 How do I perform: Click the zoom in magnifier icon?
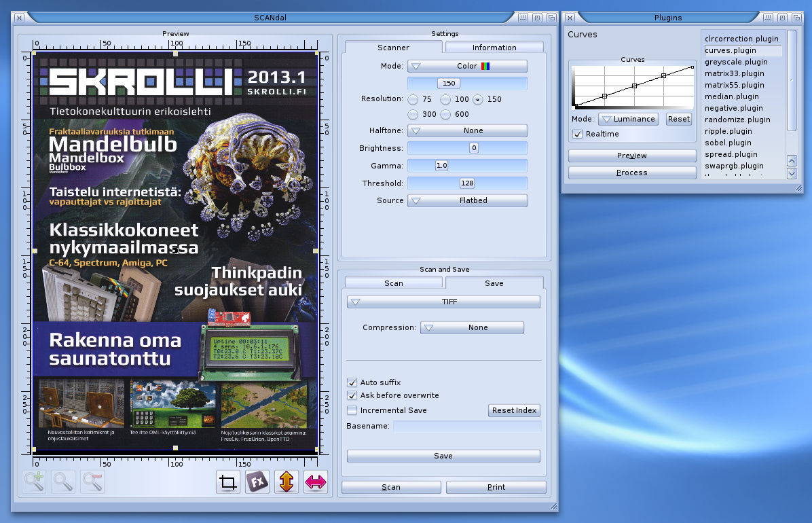pyautogui.click(x=34, y=482)
